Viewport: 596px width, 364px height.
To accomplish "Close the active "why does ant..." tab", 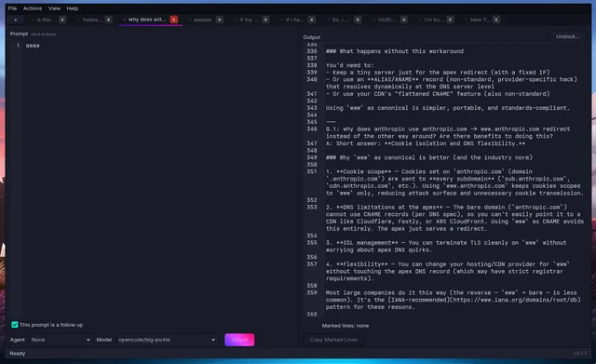I will click(x=174, y=20).
